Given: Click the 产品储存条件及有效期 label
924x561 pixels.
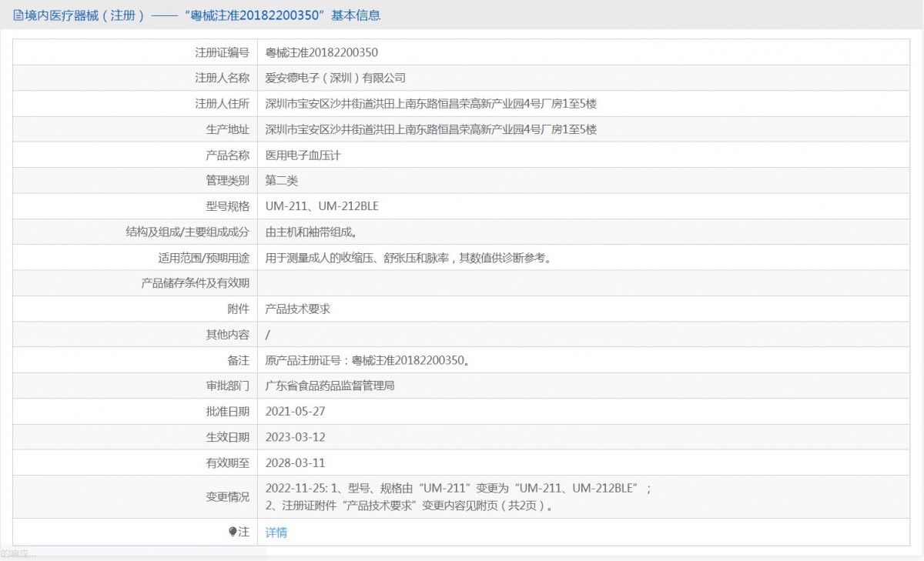Looking at the screenshot, I should point(196,283).
